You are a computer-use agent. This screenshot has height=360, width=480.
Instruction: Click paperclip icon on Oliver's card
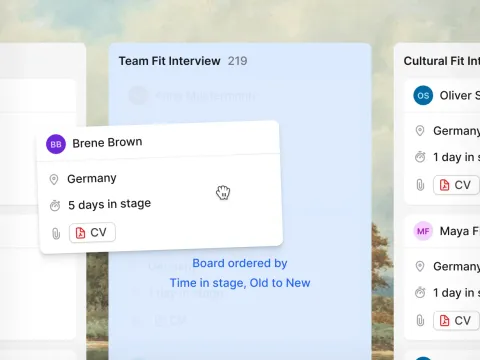point(420,185)
